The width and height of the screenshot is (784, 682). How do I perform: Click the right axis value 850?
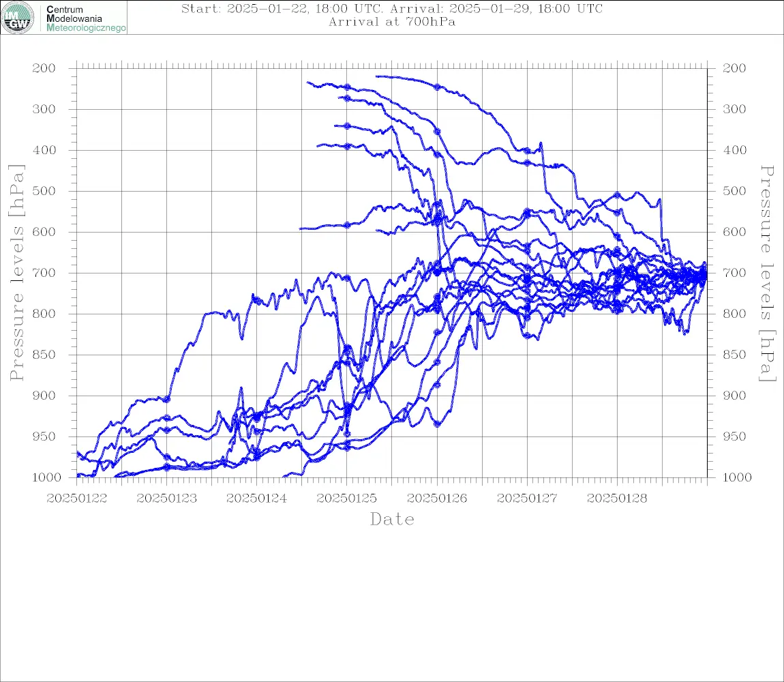click(x=734, y=355)
